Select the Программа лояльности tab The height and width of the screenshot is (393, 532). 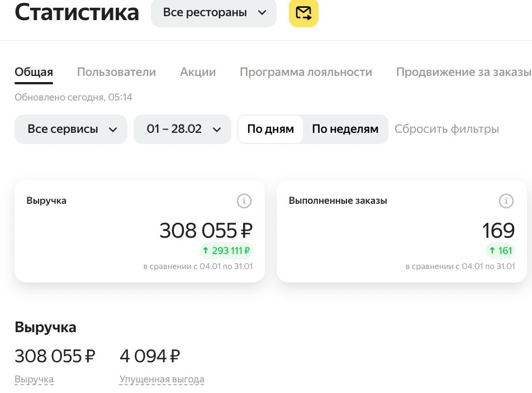pyautogui.click(x=306, y=71)
